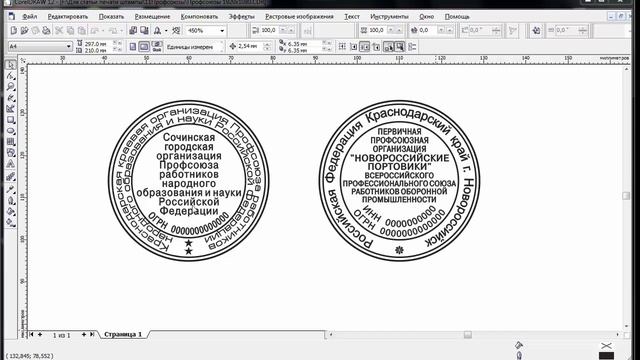
Task: Create a new document from the toolbar
Action: 13,31
